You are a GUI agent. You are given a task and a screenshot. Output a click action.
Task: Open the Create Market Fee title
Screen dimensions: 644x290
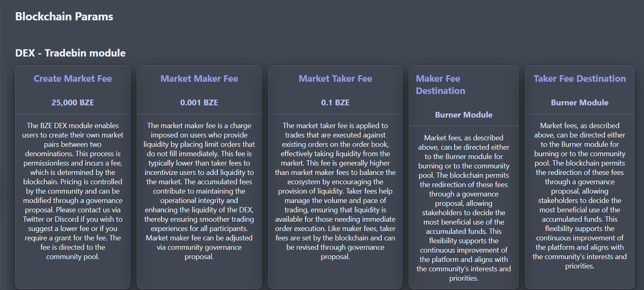pos(73,79)
